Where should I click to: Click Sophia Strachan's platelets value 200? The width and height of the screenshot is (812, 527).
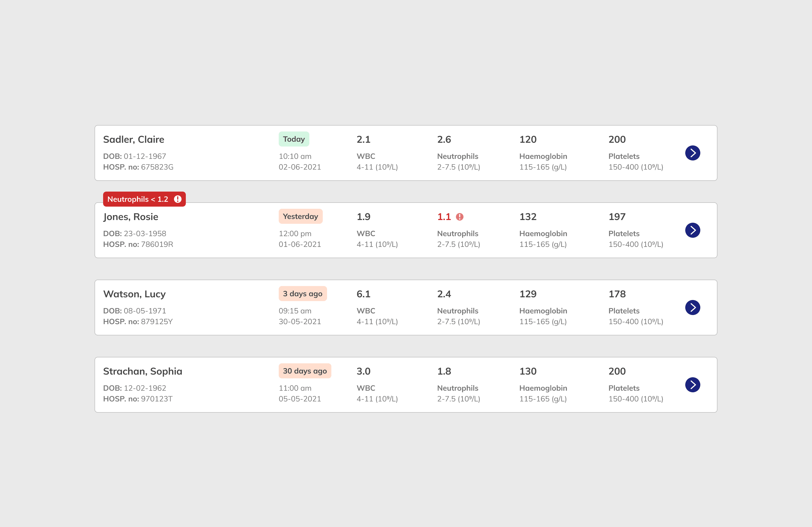pos(617,371)
